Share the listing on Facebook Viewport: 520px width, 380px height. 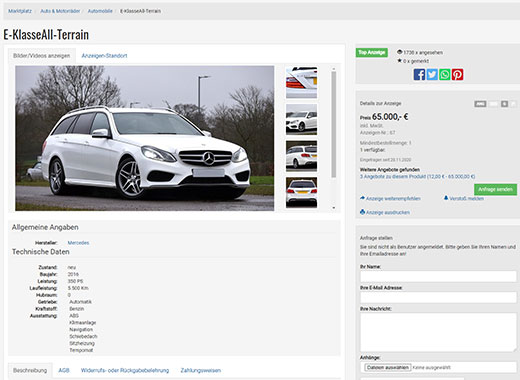(x=419, y=74)
